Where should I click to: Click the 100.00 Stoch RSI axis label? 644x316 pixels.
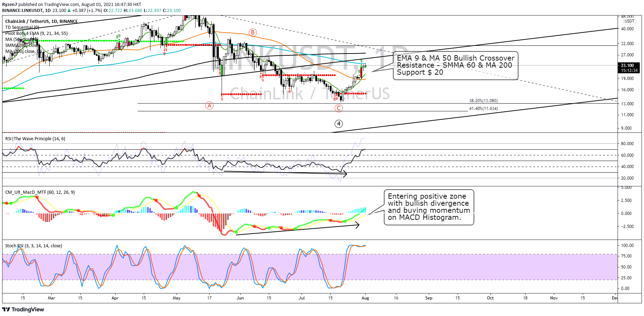[627, 246]
